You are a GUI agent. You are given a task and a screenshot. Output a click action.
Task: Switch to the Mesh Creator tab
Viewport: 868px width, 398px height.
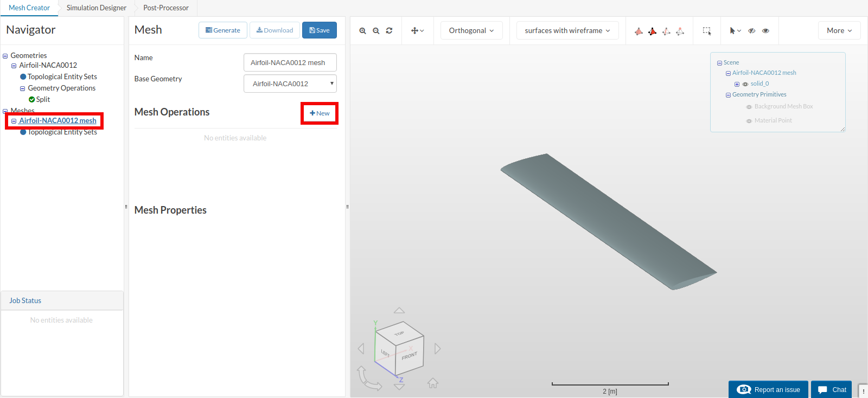point(29,8)
